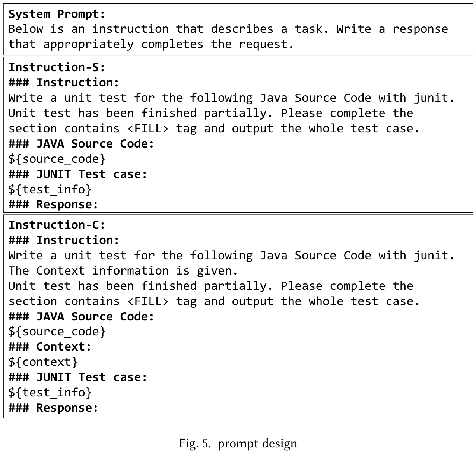Click the <FILL> tag in Instruction-S text

(x=148, y=129)
